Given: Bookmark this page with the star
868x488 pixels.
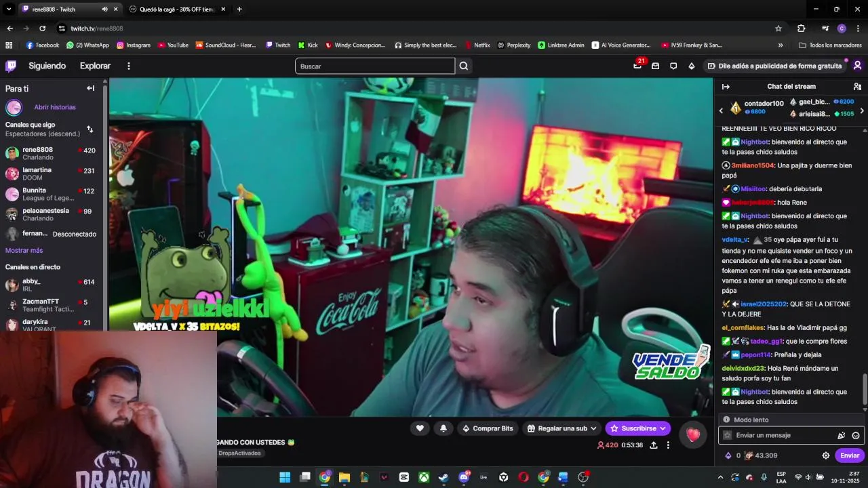Looking at the screenshot, I should pyautogui.click(x=778, y=28).
